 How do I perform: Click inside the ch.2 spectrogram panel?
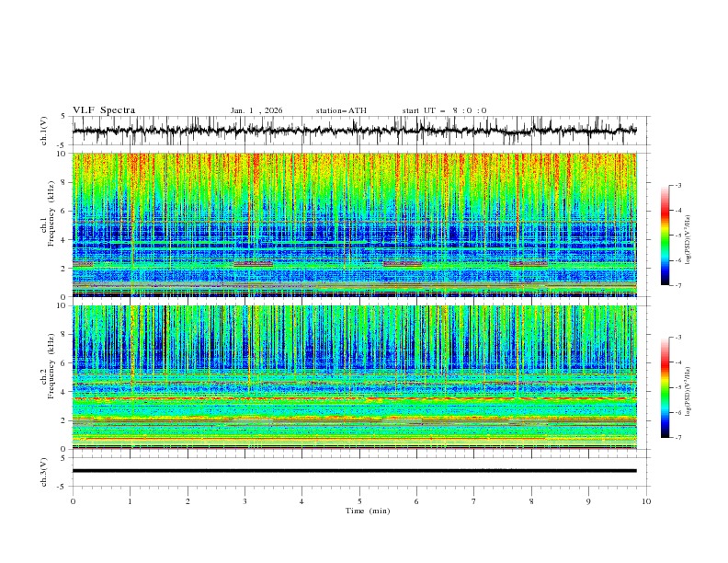point(354,377)
